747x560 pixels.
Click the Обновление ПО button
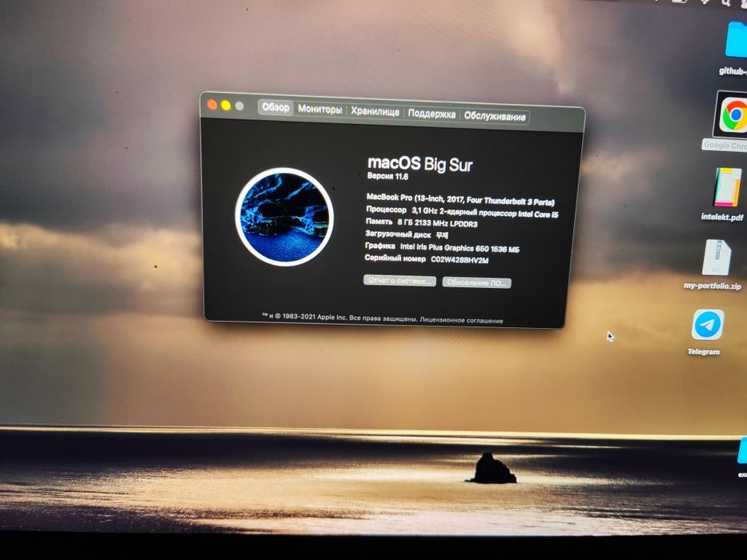476,282
